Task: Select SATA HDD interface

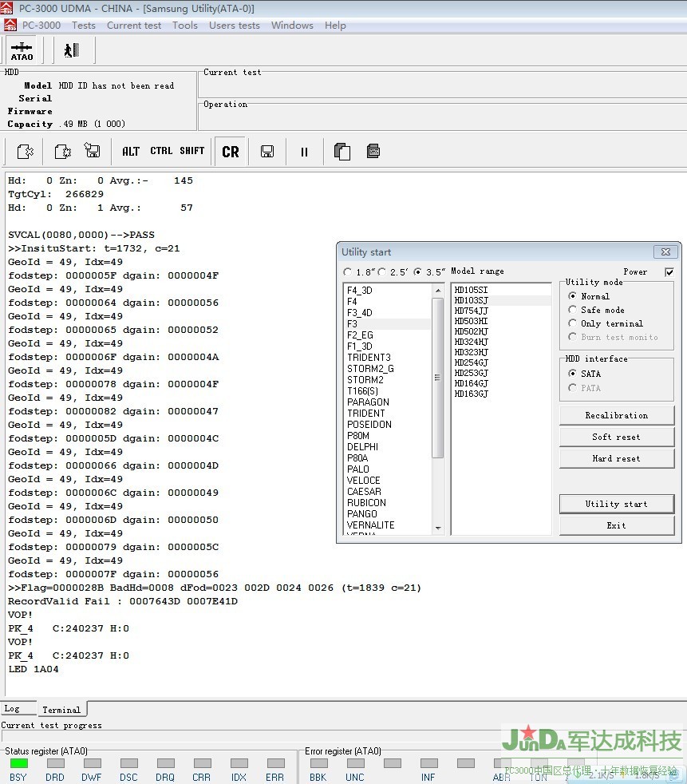Action: pyautogui.click(x=573, y=374)
